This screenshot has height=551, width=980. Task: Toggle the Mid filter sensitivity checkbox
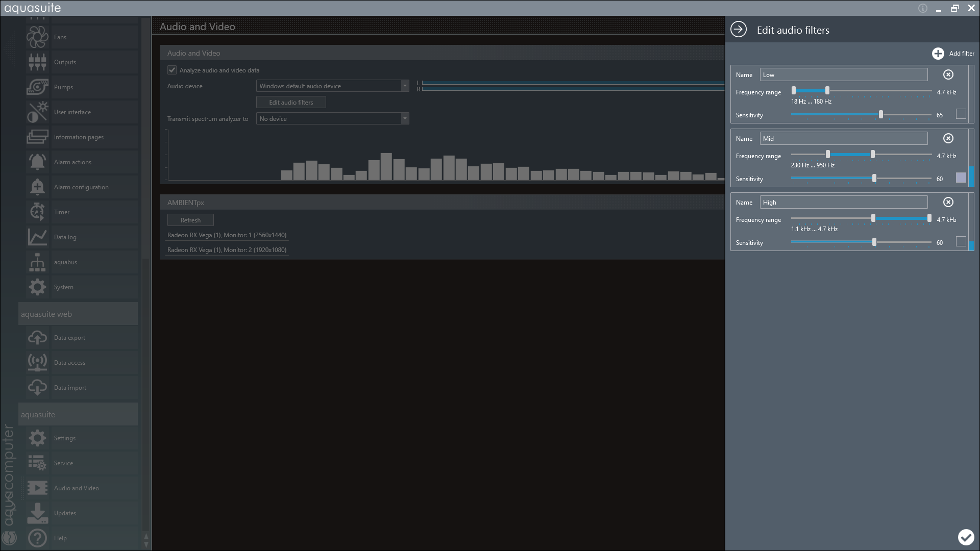pos(961,178)
